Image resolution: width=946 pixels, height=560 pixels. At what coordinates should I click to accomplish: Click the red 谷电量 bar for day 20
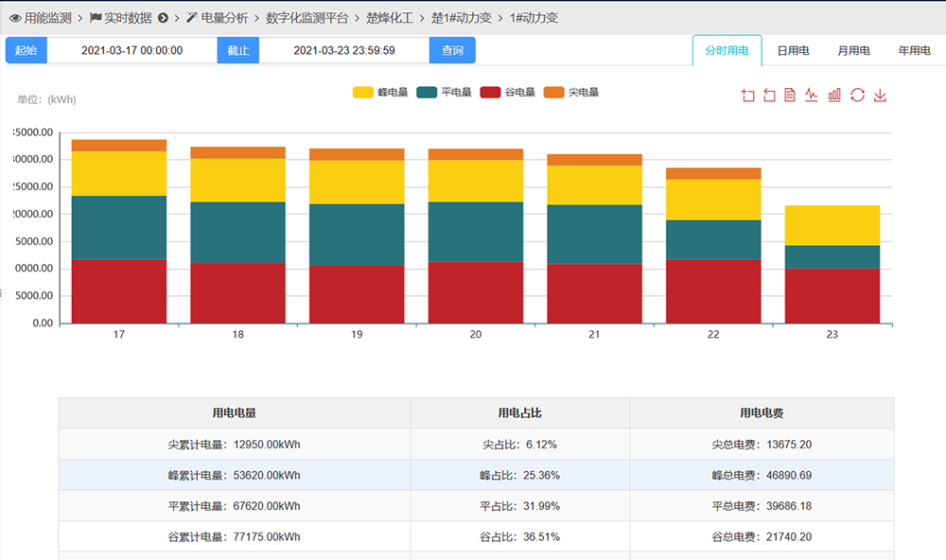[476, 292]
